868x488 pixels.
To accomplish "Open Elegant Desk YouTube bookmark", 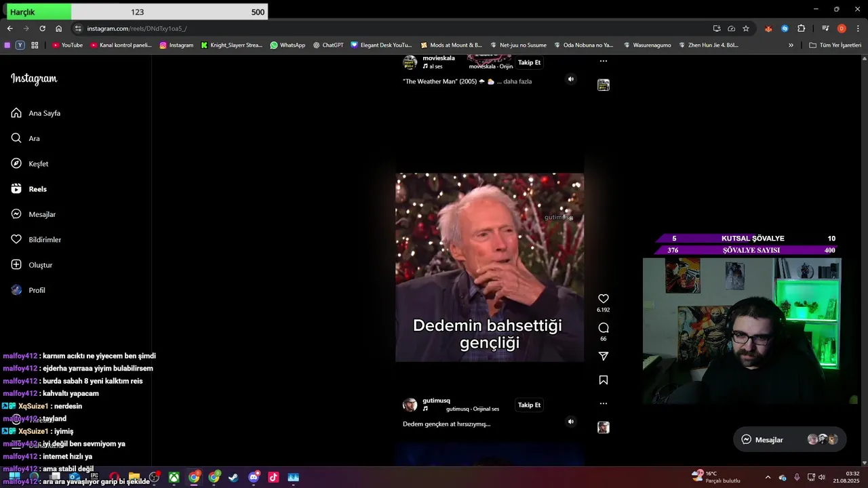I will [381, 45].
